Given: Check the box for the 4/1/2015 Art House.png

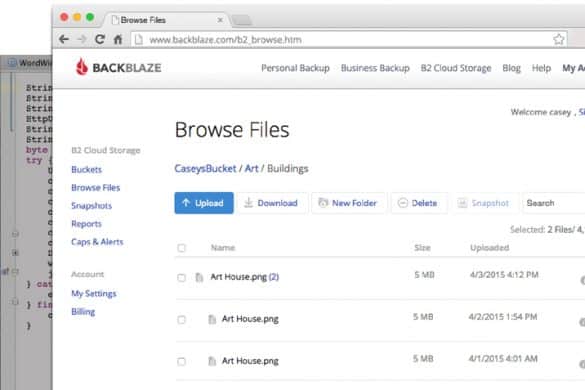Looking at the screenshot, I should (182, 361).
